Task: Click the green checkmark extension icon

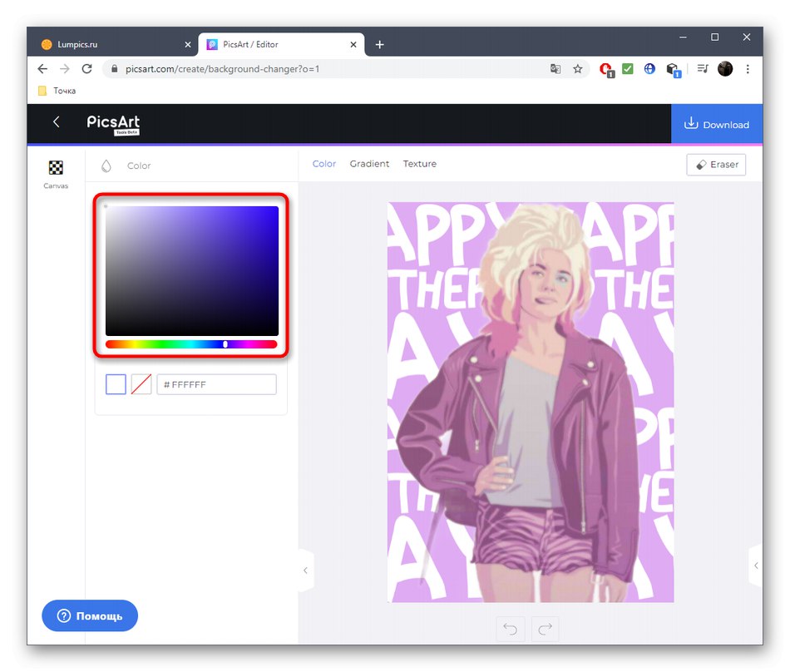Action: [x=628, y=68]
